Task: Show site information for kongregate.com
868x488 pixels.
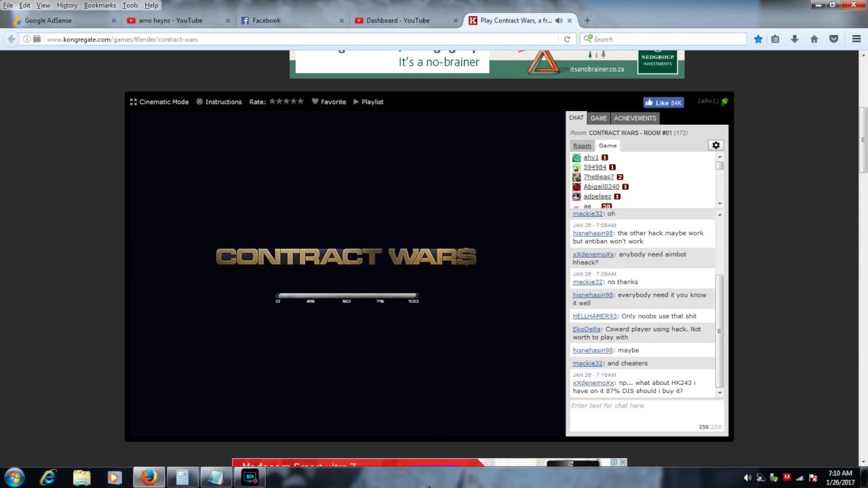Action: [27, 39]
